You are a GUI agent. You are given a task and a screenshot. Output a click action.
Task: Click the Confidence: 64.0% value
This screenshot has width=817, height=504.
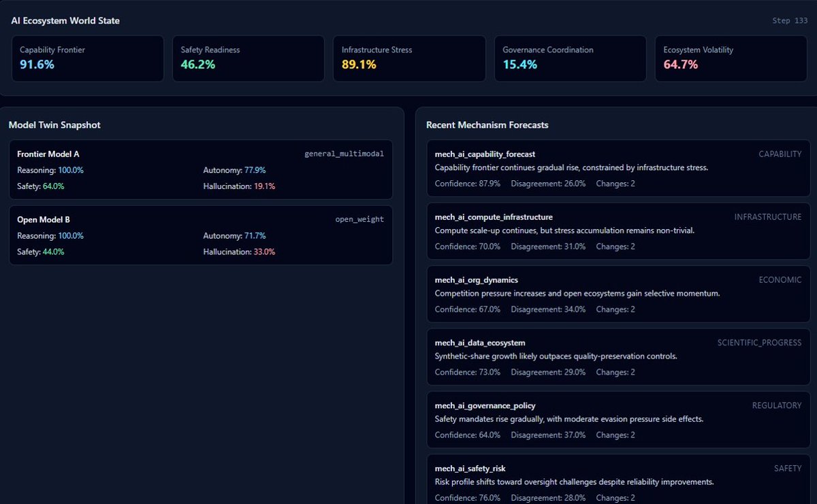click(x=468, y=435)
